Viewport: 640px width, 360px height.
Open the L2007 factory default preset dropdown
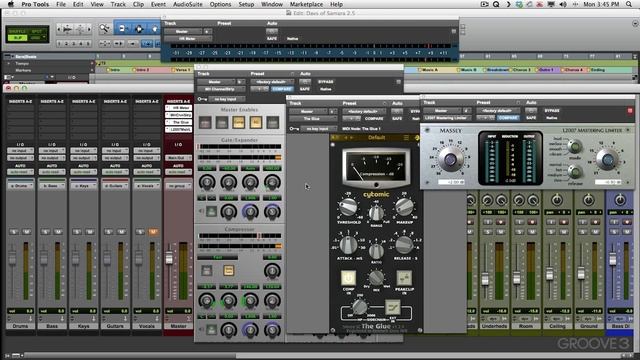497,110
